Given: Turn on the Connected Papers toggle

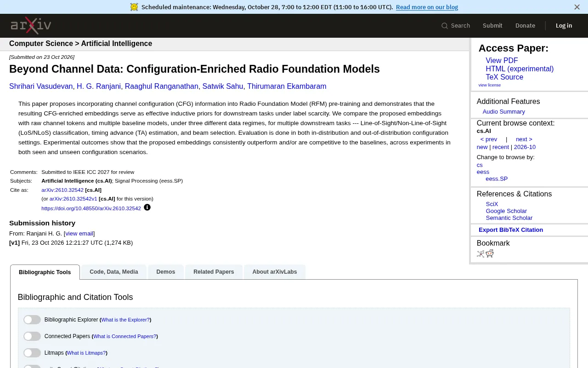Looking at the screenshot, I should tap(32, 336).
